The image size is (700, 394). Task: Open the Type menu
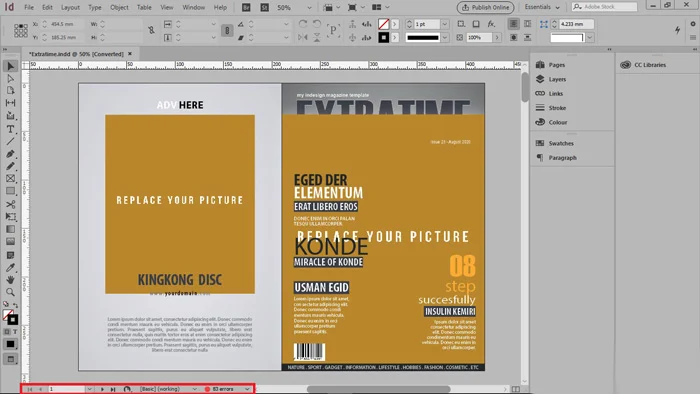[x=95, y=7]
